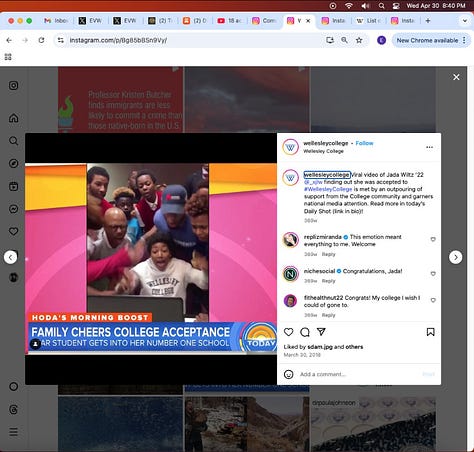This screenshot has width=474, height=452.
Task: Switch to the Wikipedia List tab
Action: pyautogui.click(x=368, y=21)
